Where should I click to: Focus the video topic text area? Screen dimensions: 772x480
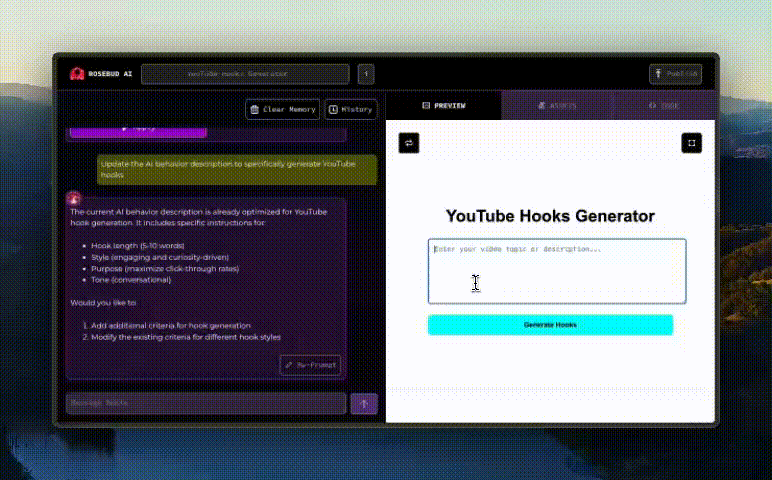coord(556,271)
